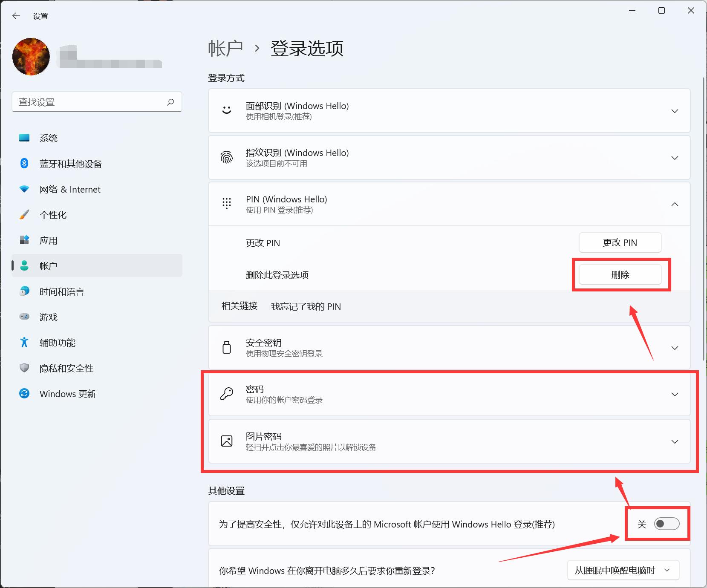Click the person icon beside 帐户
Screen dimensions: 707x588
24,265
